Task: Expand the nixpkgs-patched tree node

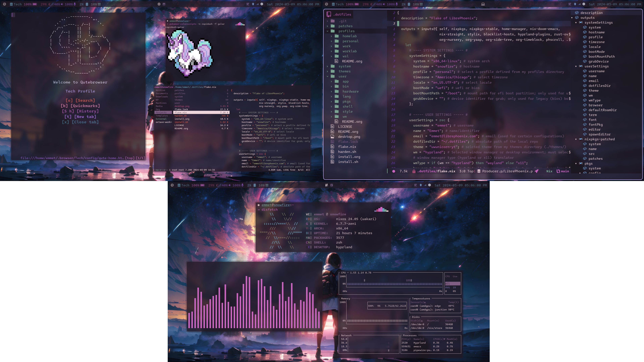Action: pos(576,139)
